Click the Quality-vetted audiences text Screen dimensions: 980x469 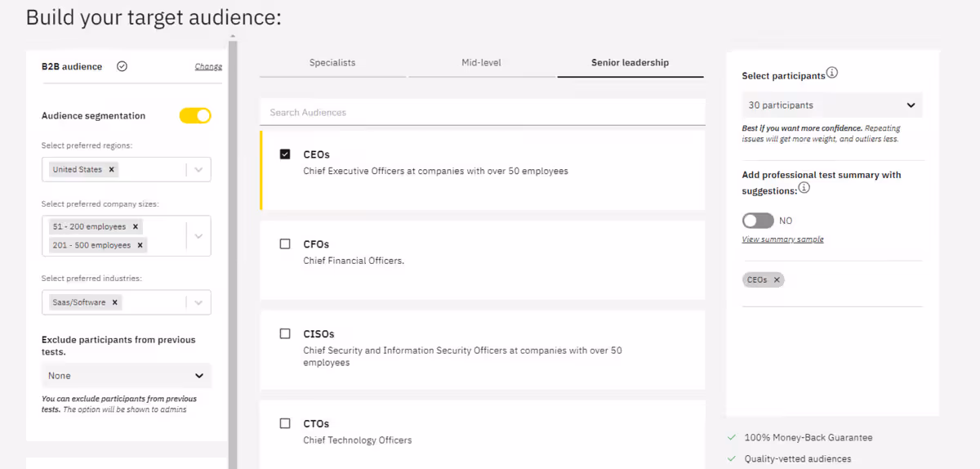(797, 459)
